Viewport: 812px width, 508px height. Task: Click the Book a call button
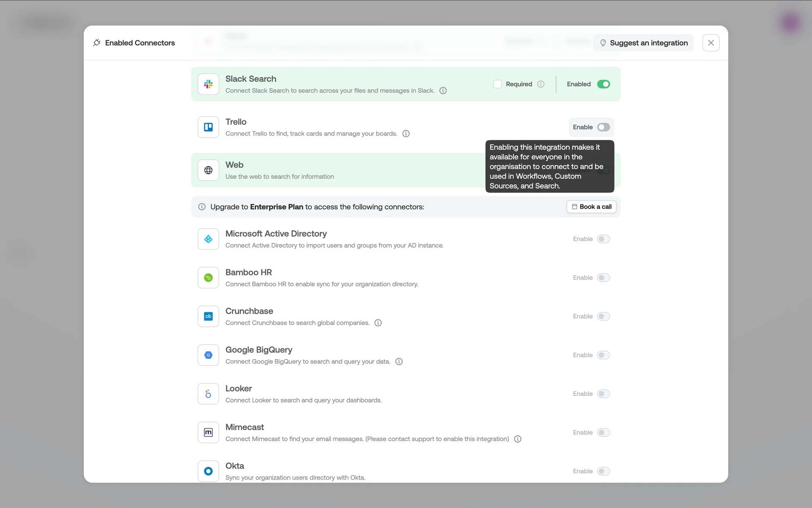(x=591, y=207)
